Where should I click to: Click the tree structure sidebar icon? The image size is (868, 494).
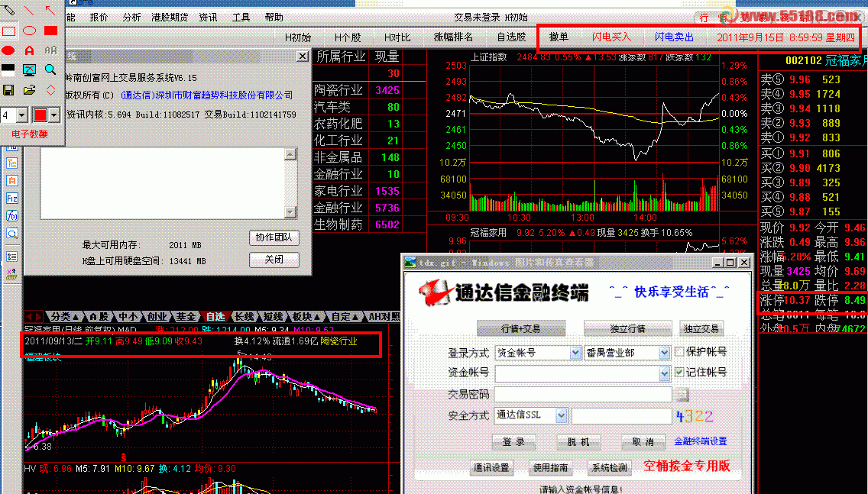point(11,163)
